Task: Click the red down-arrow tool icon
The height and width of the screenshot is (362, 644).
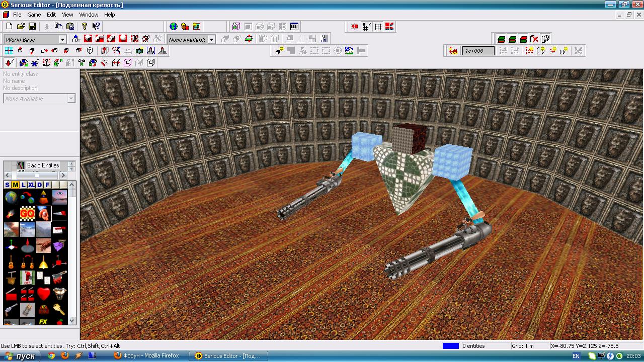Action: (x=9, y=62)
